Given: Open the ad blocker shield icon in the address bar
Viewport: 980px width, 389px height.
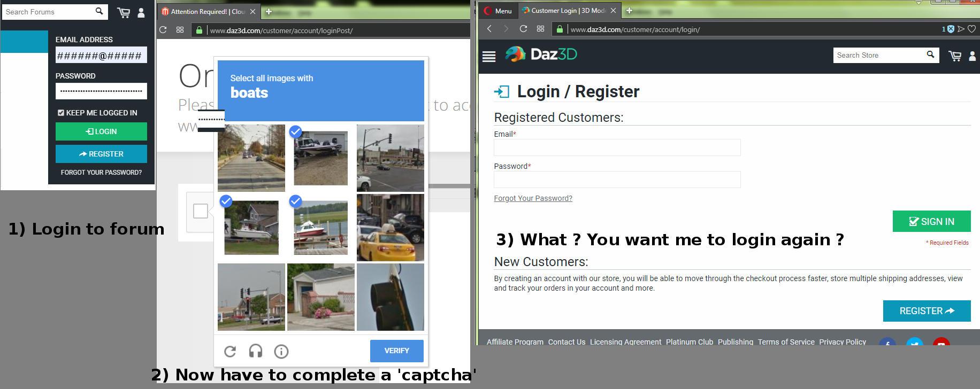Looking at the screenshot, I should click(951, 29).
